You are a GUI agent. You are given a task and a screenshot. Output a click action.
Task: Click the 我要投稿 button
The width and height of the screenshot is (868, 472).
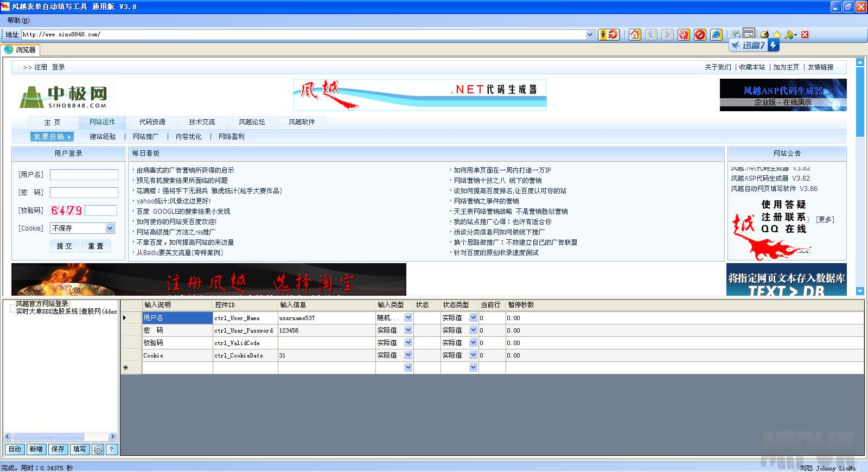coord(52,137)
